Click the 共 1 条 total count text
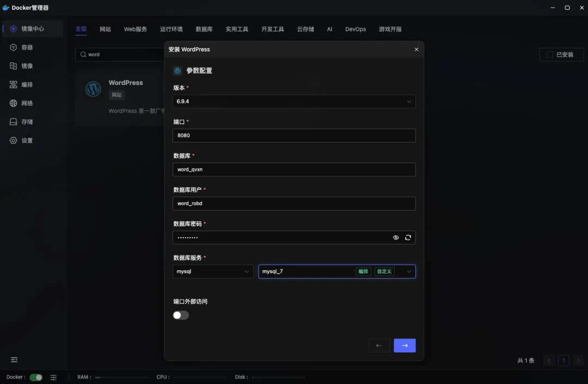This screenshot has height=384, width=588. click(526, 361)
